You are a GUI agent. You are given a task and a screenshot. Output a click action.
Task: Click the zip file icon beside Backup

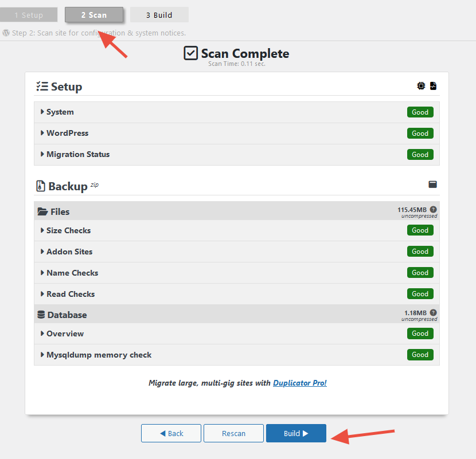[40, 186]
